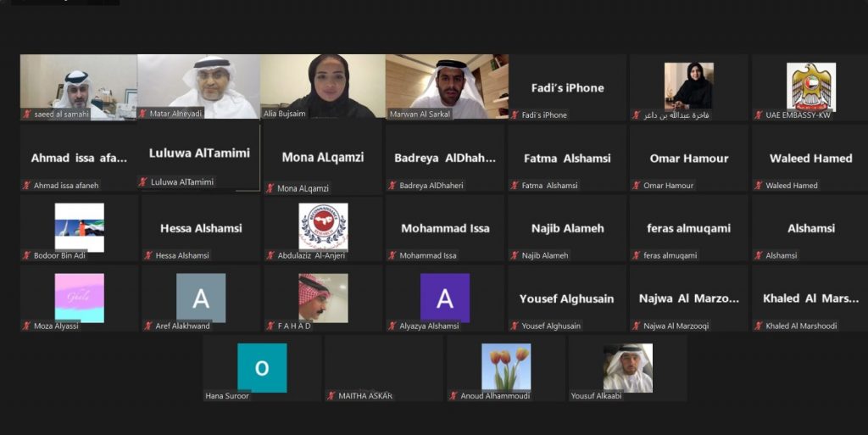Click muted mic icon beside Anoud Alhammoudi
This screenshot has width=868, height=435.
tap(453, 396)
